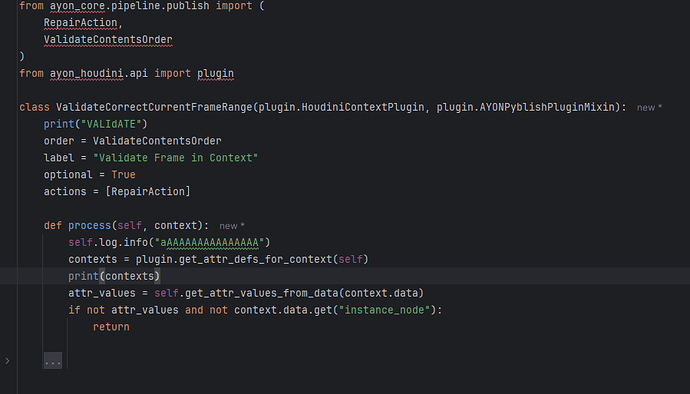
Task: Click 'get_attr_defs_for_context' call
Action: (255, 259)
